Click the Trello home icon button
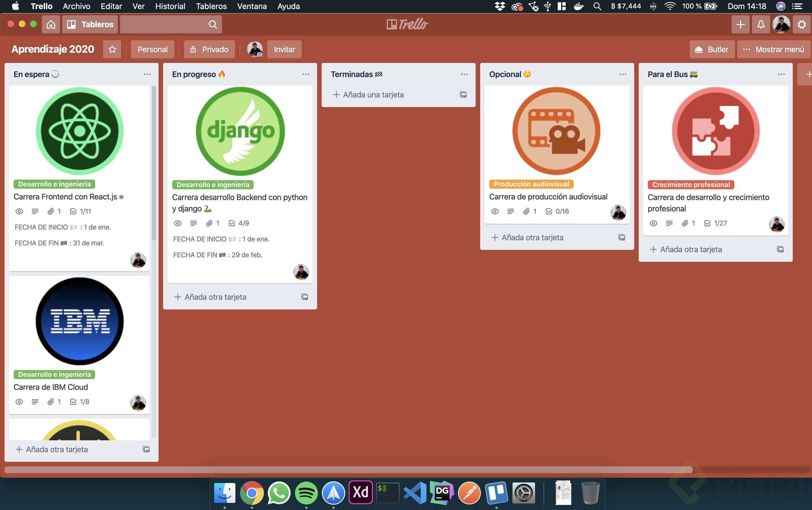The image size is (812, 510). tap(51, 24)
